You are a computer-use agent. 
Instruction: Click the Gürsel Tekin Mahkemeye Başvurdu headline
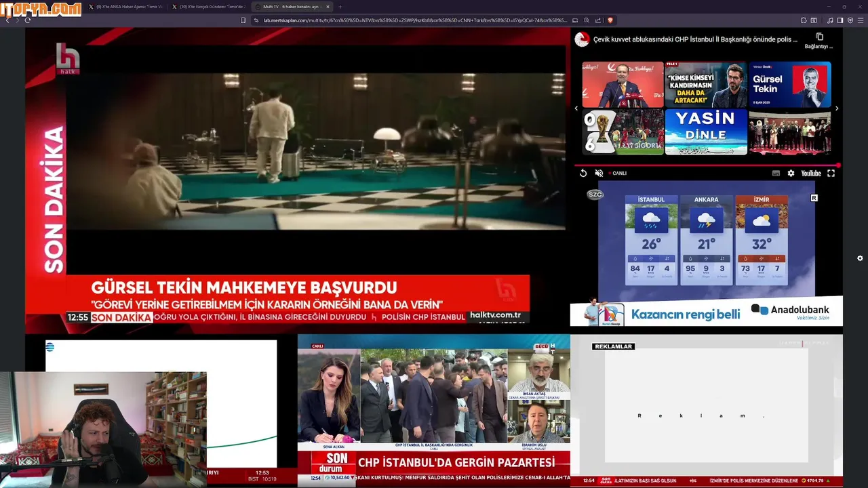pos(244,287)
